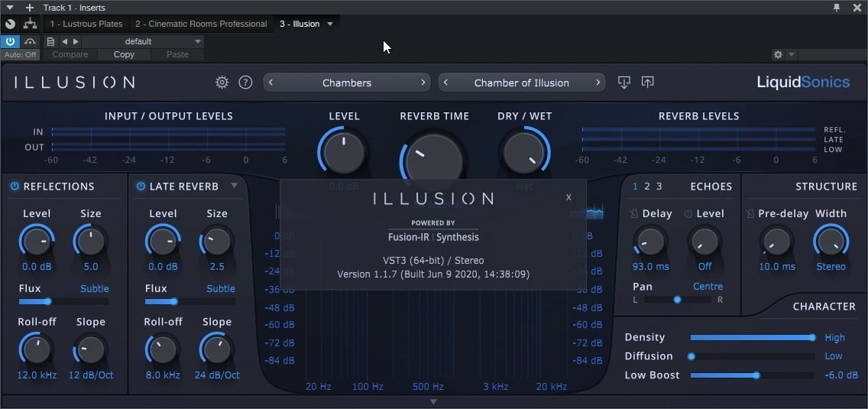Image resolution: width=868 pixels, height=409 pixels.
Task: Click the preset save (upload arrow) icon
Action: coord(647,83)
